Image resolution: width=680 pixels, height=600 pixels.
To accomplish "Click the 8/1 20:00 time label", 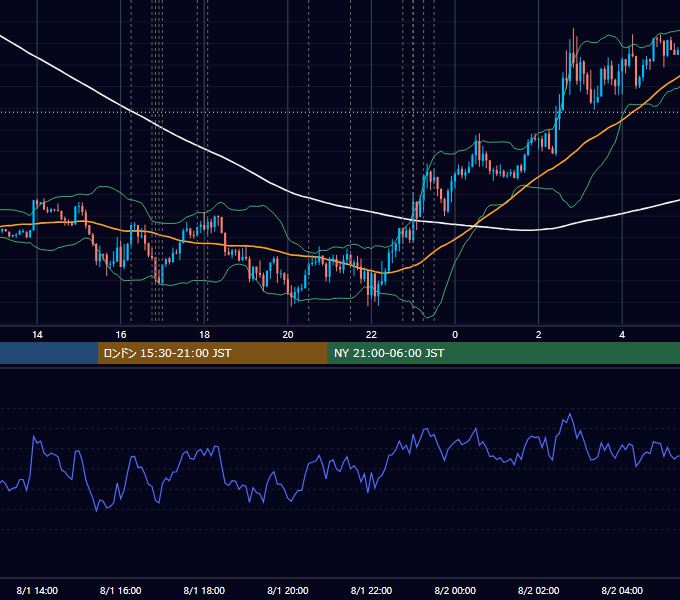I will point(288,590).
